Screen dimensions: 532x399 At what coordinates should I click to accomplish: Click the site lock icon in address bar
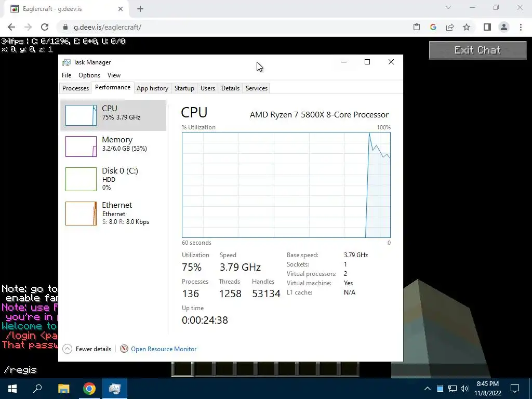coord(65,27)
